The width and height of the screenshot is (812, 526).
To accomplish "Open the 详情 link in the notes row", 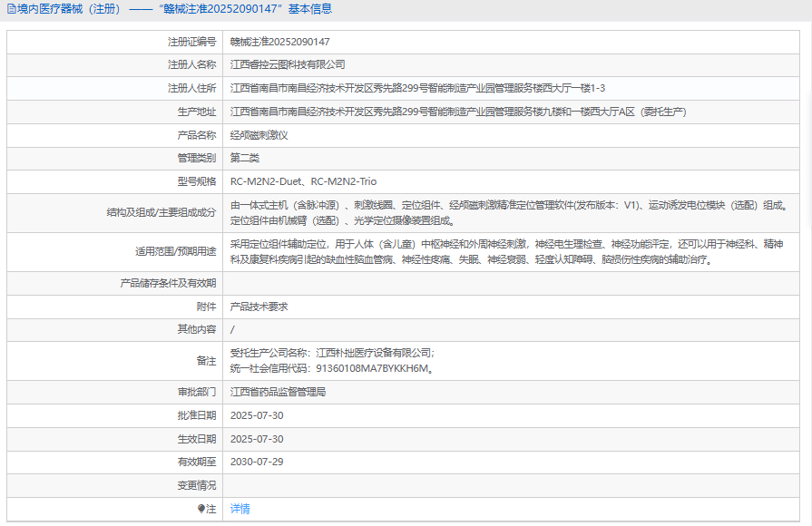I will tap(240, 509).
